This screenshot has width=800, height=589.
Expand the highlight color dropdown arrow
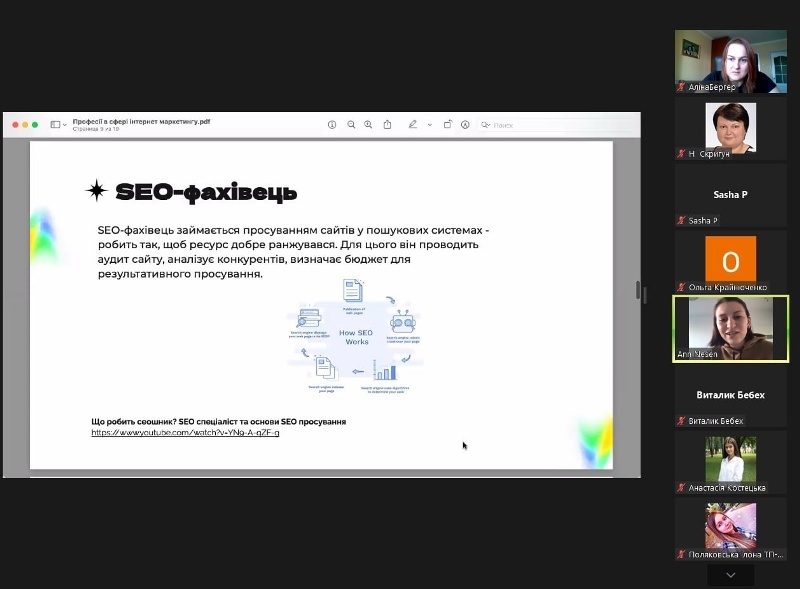pos(430,125)
